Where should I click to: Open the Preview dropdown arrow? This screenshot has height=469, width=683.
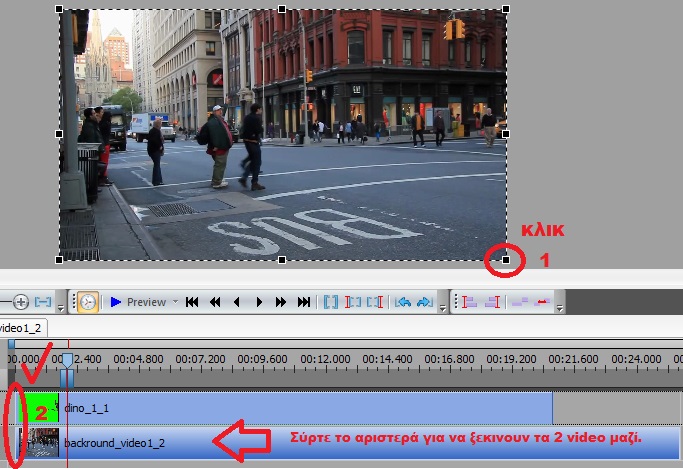point(175,301)
